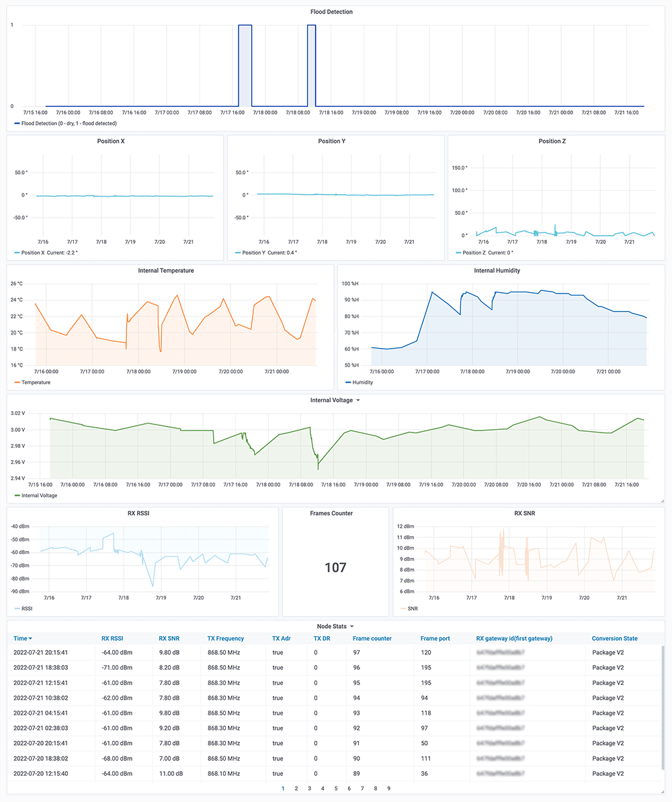
Task: Open the Internal Humidity panel title menu
Action: (497, 271)
